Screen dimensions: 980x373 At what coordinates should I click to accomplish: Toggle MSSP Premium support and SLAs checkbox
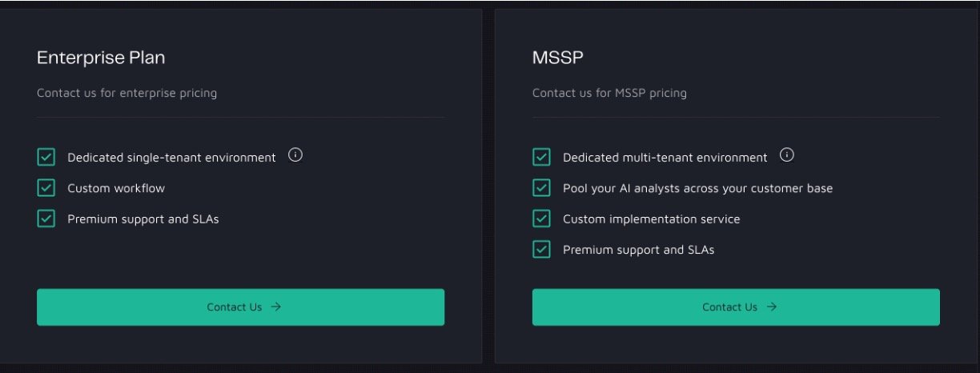(542, 249)
